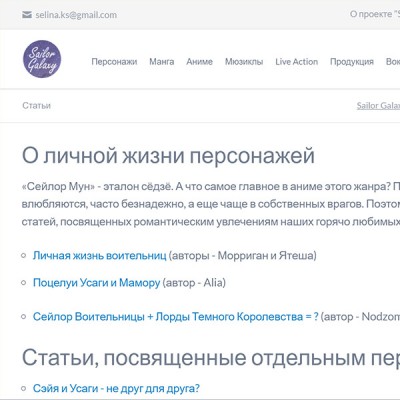Open the Персонажи menu item
This screenshot has width=400, height=400.
pyautogui.click(x=114, y=62)
